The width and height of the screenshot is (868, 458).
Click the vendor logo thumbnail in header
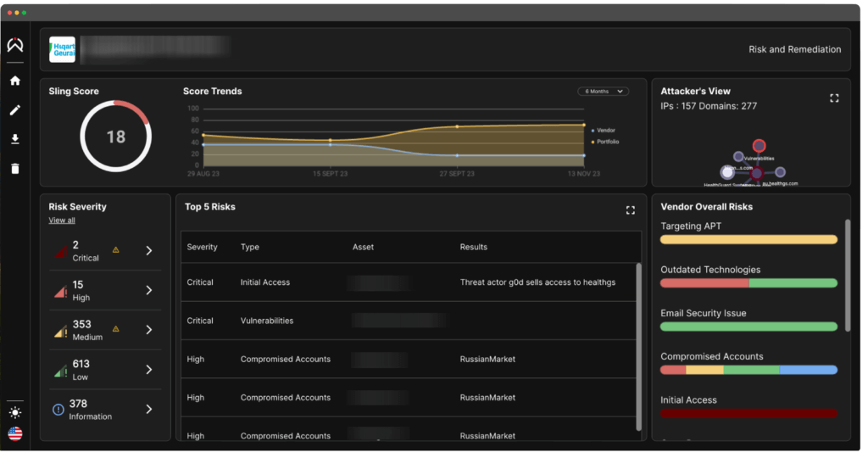63,49
